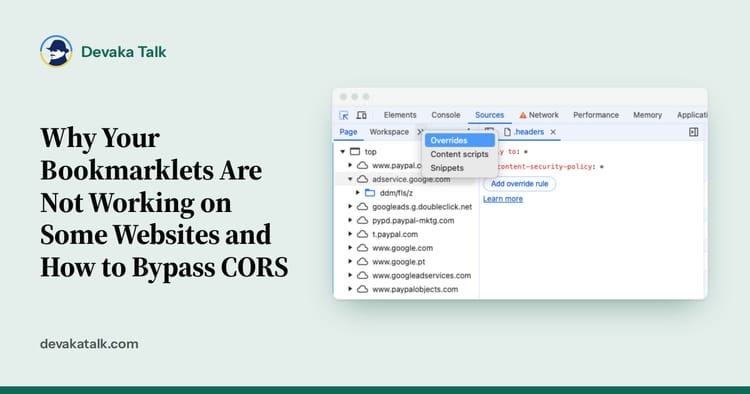750x394 pixels.
Task: Expand the pypd.paypal-mktg.com arrow
Action: pos(350,220)
